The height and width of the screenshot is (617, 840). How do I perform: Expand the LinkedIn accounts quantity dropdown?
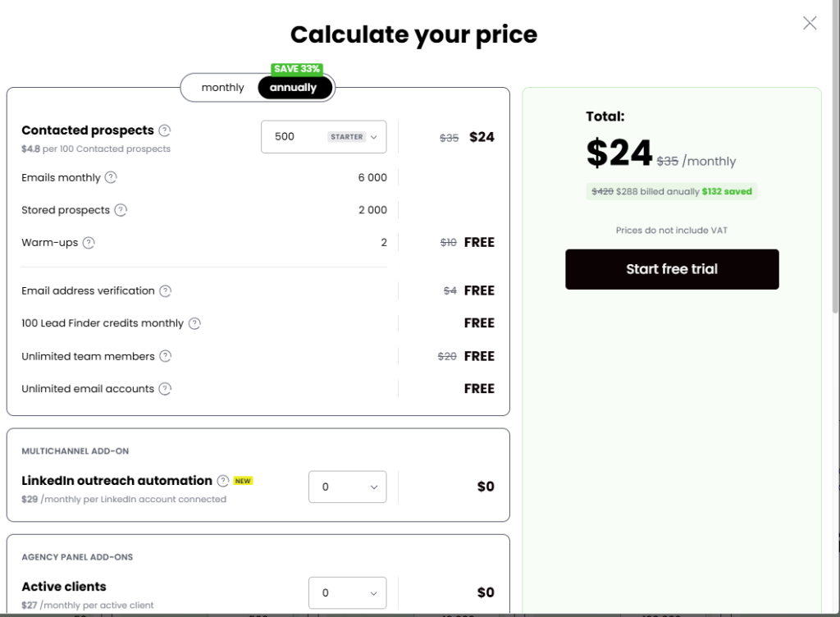point(347,487)
